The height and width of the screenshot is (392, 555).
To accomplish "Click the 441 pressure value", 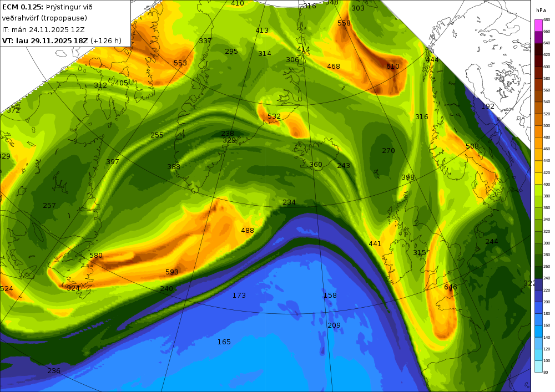I will pyautogui.click(x=375, y=243).
